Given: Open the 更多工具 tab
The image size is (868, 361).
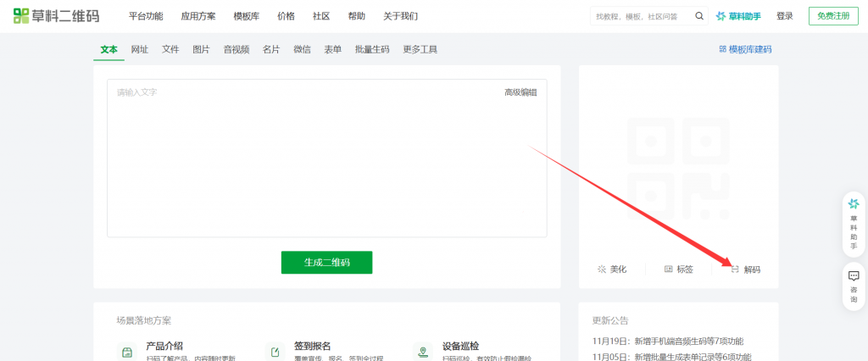Looking at the screenshot, I should 420,49.
